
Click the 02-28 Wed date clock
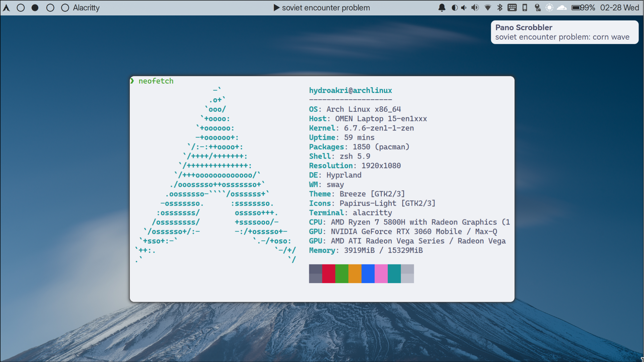[x=620, y=8]
